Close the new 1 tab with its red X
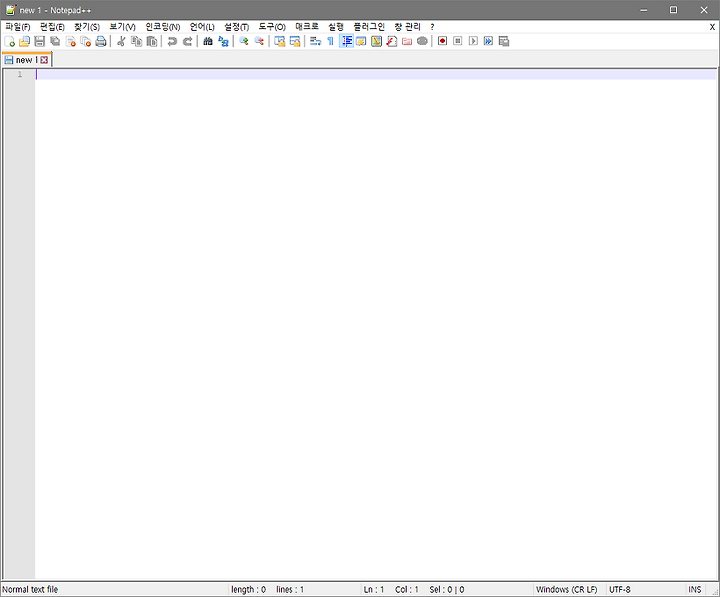 click(44, 60)
